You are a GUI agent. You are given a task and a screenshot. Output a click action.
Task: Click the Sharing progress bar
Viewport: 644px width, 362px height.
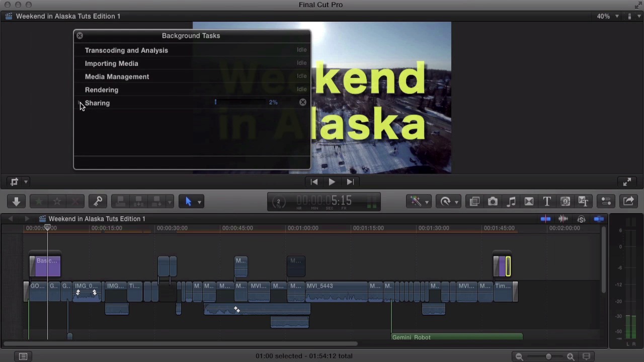(x=240, y=102)
